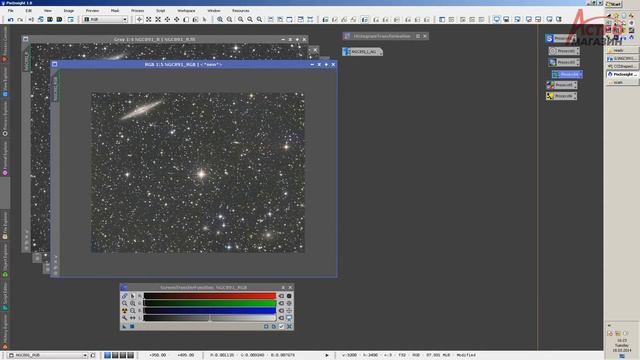Screen dimensions: 640x360
Task: Adjust the blue channel STF slider bar
Action: click(210, 311)
